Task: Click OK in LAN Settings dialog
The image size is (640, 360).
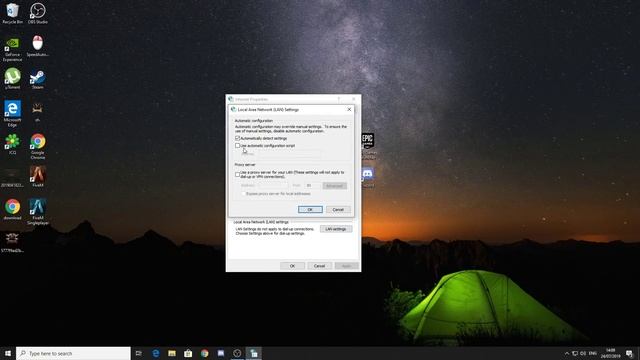Action: 310,209
